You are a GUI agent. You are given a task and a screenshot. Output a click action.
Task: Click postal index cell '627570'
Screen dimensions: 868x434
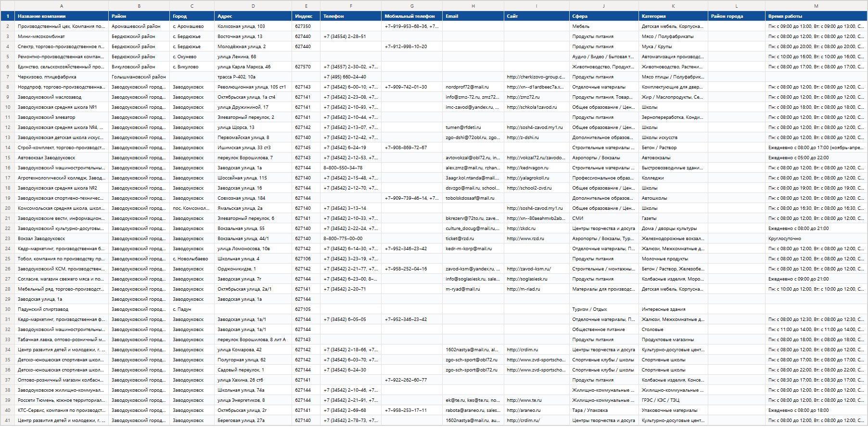pos(306,67)
